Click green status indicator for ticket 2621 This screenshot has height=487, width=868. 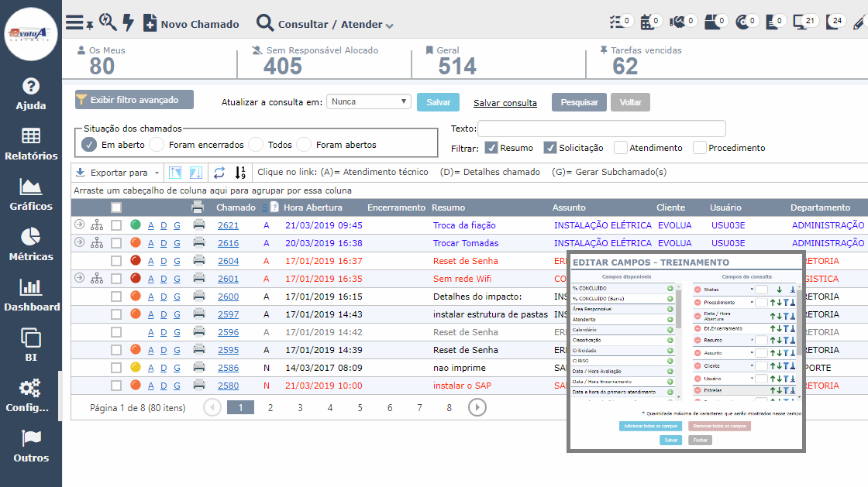pyautogui.click(x=136, y=225)
